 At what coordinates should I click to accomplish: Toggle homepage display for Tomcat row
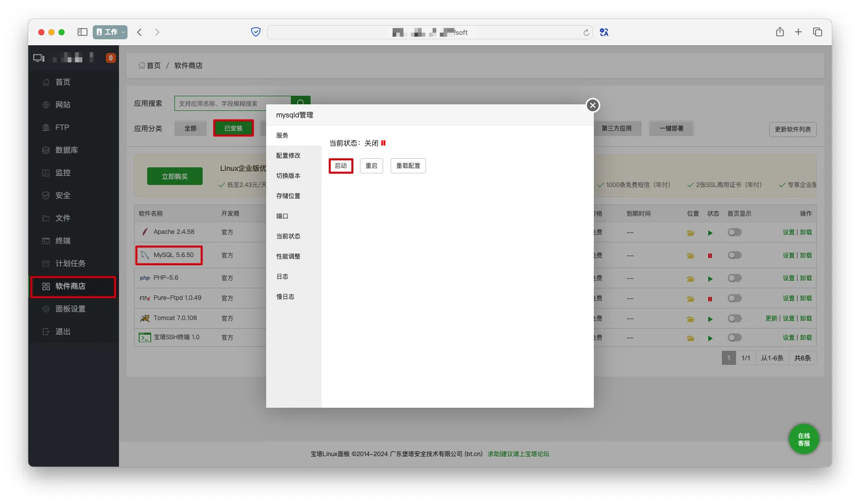pyautogui.click(x=734, y=319)
